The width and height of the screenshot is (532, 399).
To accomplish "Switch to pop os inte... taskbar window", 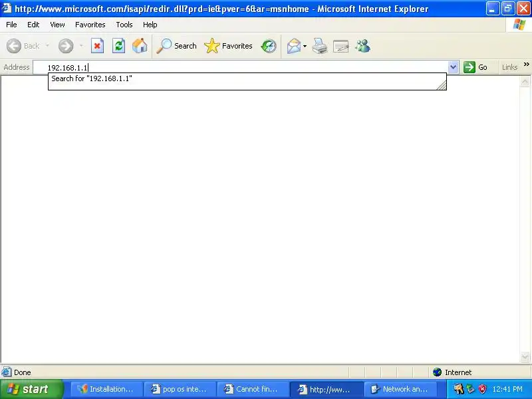I will tap(180, 389).
